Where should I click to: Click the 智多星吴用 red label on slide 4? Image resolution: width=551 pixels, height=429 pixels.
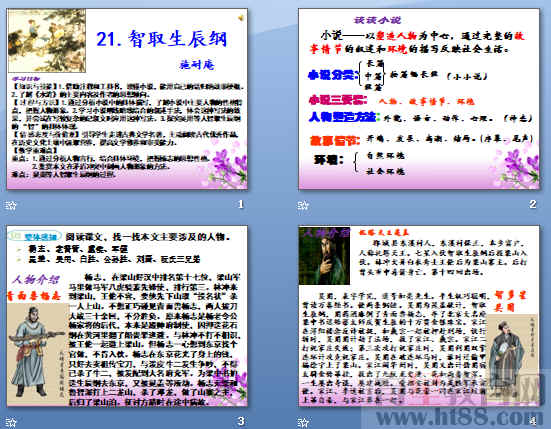(x=511, y=301)
